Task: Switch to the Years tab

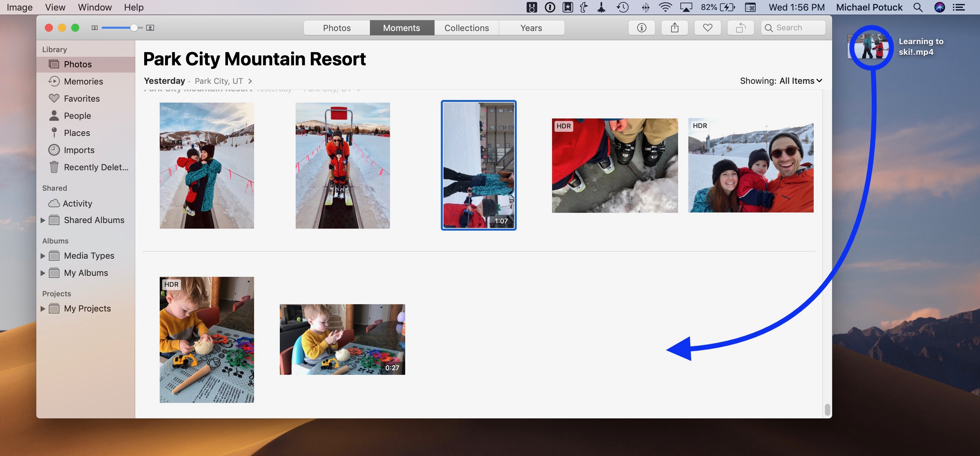Action: tap(531, 28)
